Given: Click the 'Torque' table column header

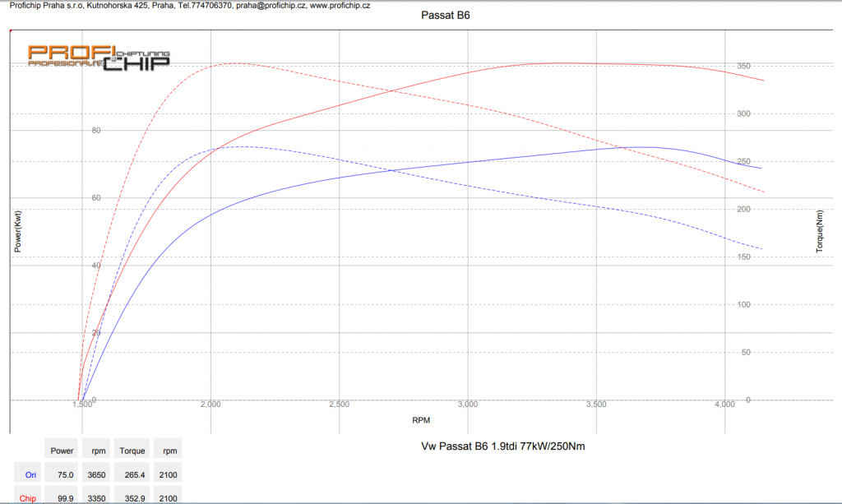Looking at the screenshot, I should coord(132,451).
